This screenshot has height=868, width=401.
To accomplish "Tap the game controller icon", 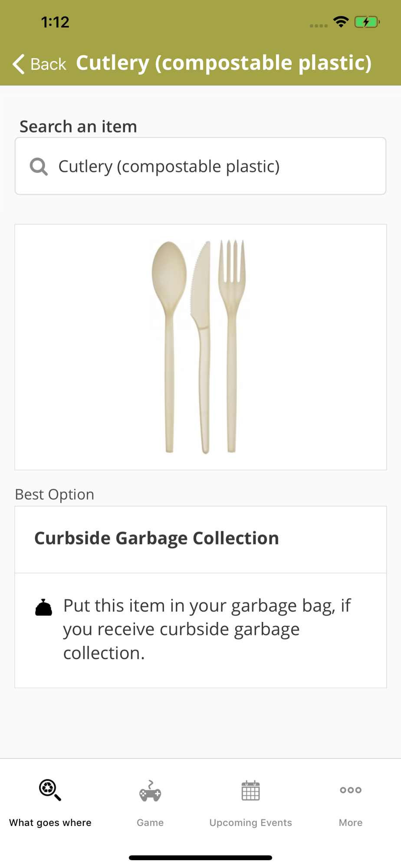I will point(150,791).
